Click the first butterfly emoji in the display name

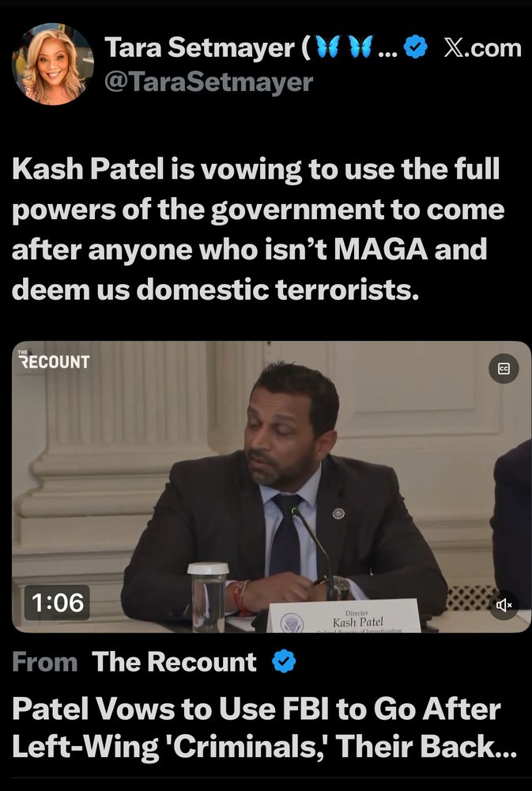[x=329, y=47]
